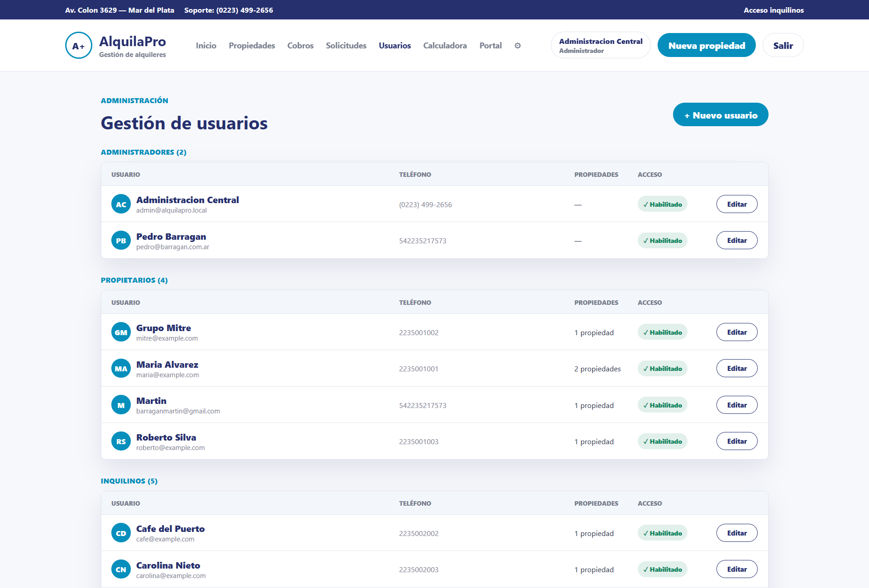Edit the Martin user
Viewport: 869px width, 588px height.
[737, 405]
